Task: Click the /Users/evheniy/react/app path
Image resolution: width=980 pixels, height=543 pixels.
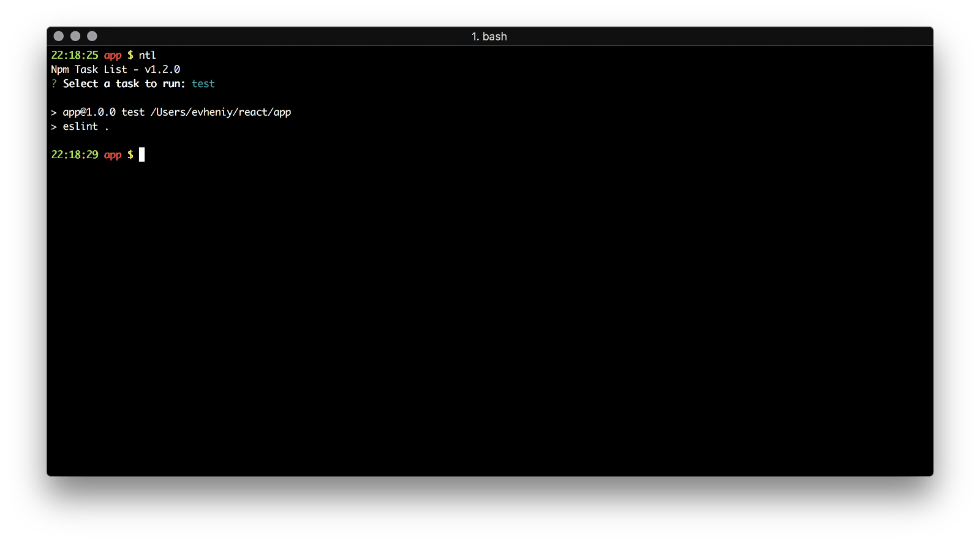Action: 221,112
